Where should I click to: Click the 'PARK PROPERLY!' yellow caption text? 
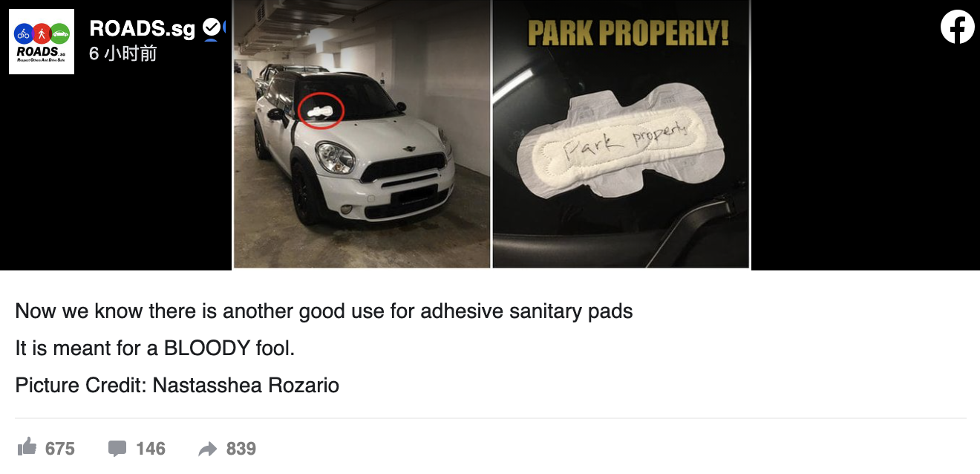click(628, 33)
